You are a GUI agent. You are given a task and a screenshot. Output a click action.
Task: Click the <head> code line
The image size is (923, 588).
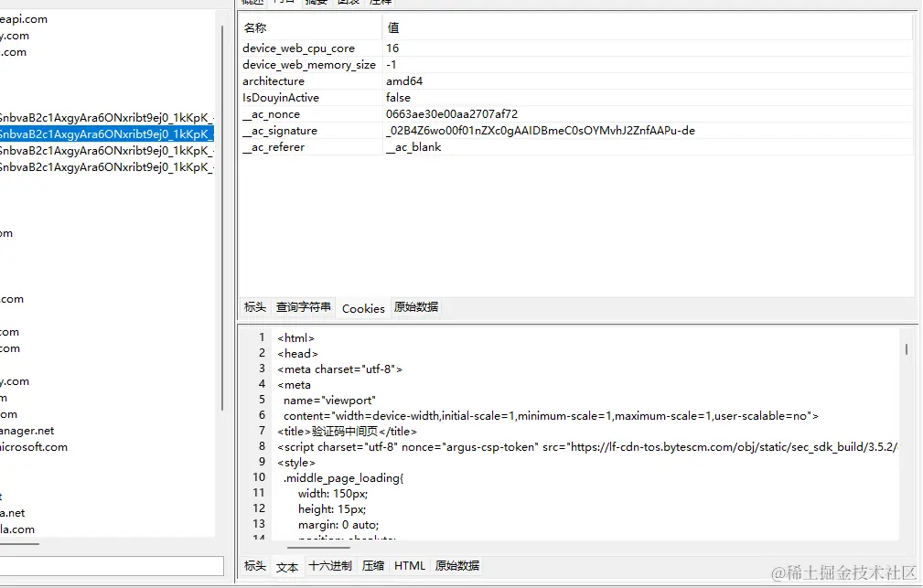298,354
